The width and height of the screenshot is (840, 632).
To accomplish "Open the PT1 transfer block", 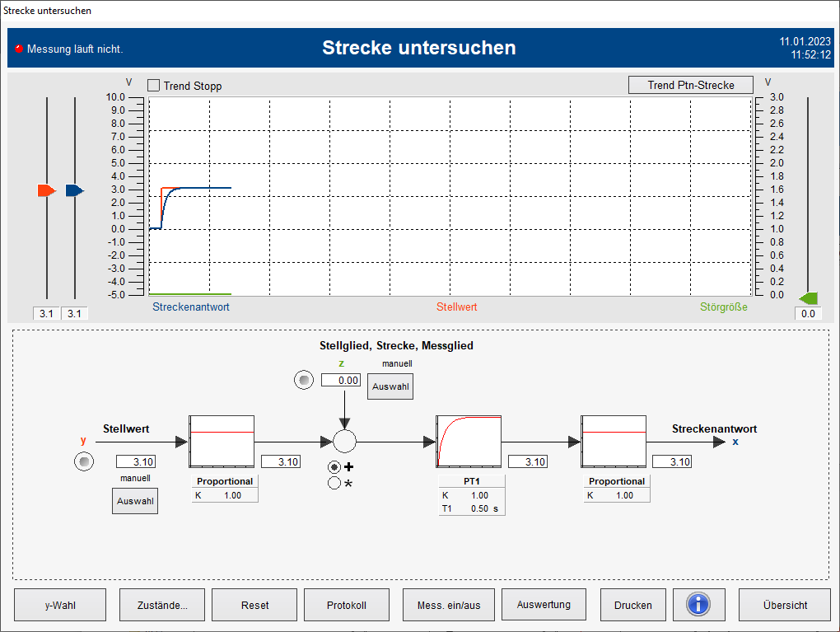I will coord(469,442).
